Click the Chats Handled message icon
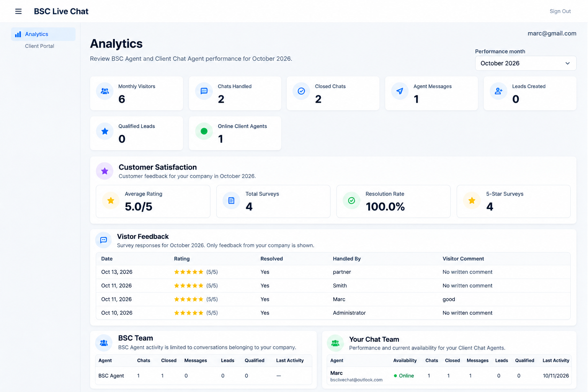The image size is (588, 392). pyautogui.click(x=204, y=91)
